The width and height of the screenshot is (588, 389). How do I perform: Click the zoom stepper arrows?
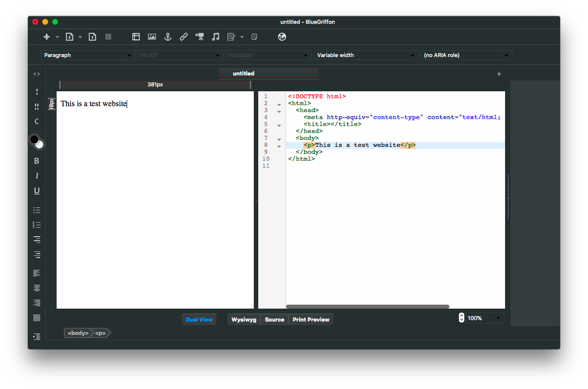point(461,318)
